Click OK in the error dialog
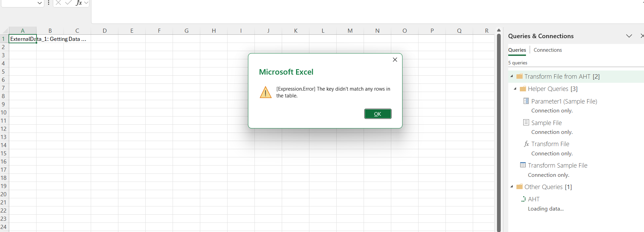The height and width of the screenshot is (232, 644). 378,114
